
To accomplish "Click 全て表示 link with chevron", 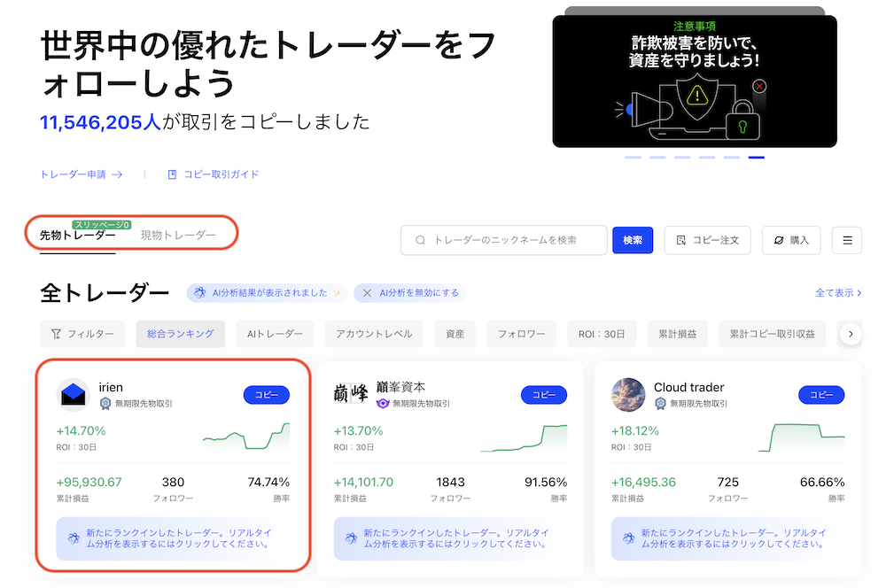I will pos(838,292).
